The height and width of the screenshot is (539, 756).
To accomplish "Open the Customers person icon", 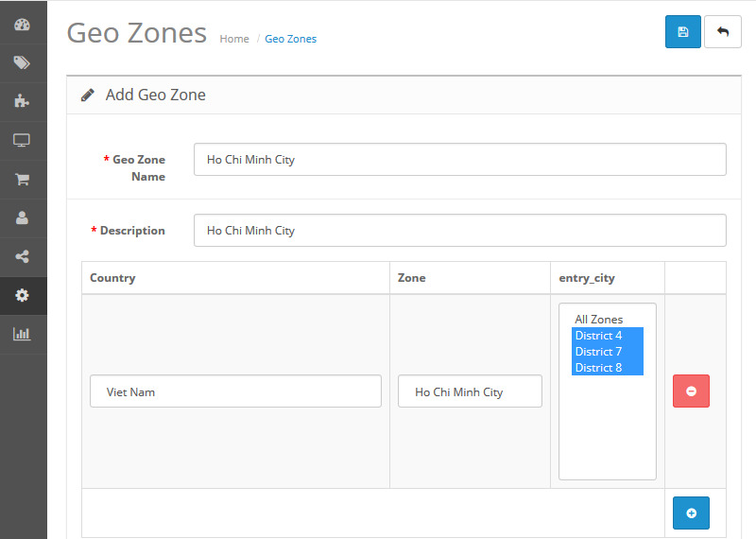I will (22, 217).
